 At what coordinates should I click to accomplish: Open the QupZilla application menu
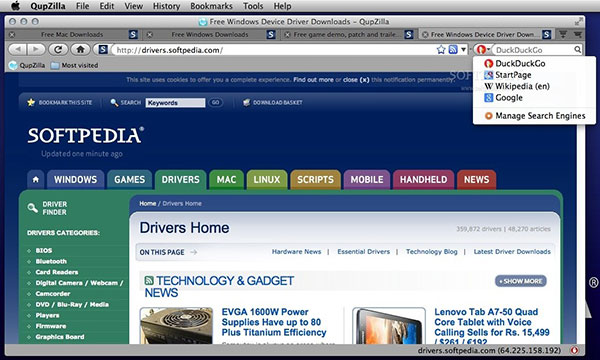(x=48, y=6)
